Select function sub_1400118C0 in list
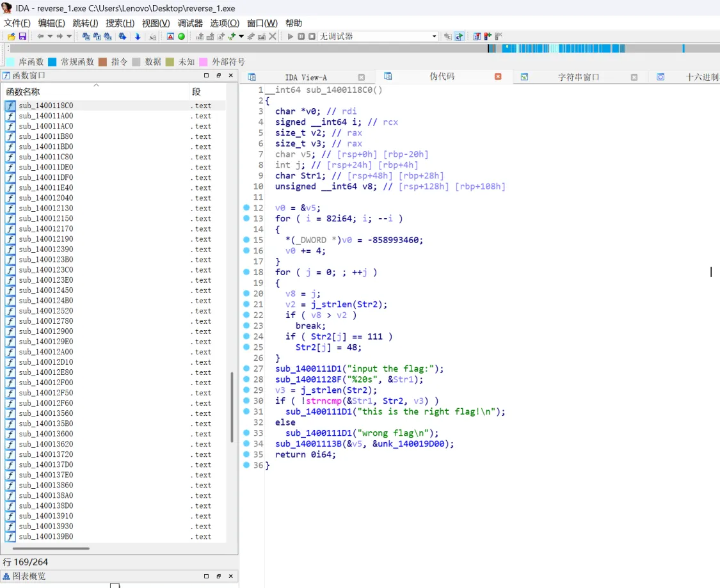Image resolution: width=720 pixels, height=588 pixels. 115,106
